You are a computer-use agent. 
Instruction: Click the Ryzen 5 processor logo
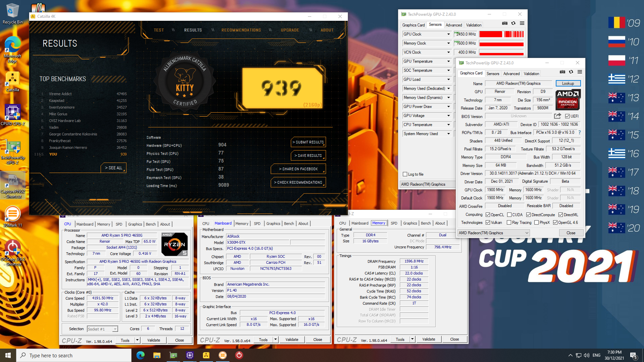pos(174,244)
